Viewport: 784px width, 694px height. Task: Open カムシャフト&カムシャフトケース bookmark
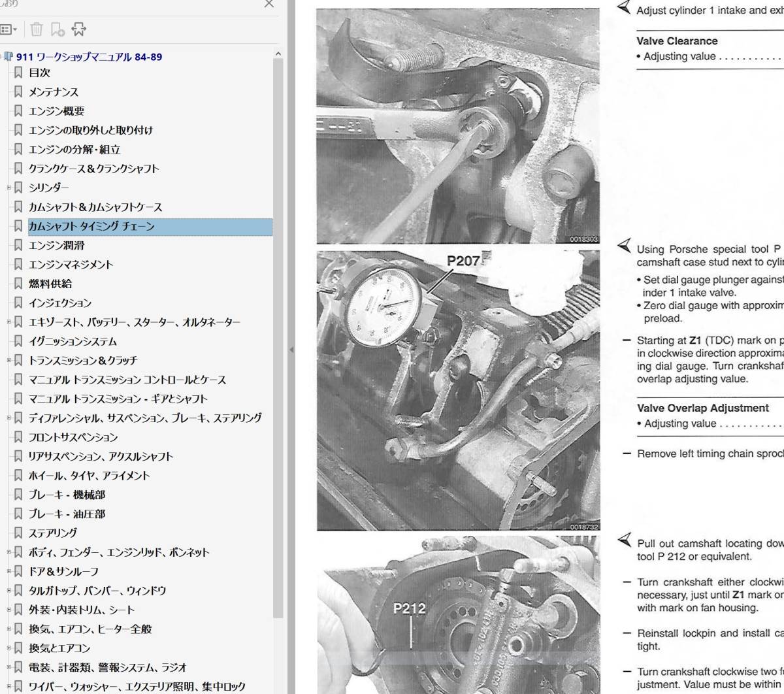point(95,207)
